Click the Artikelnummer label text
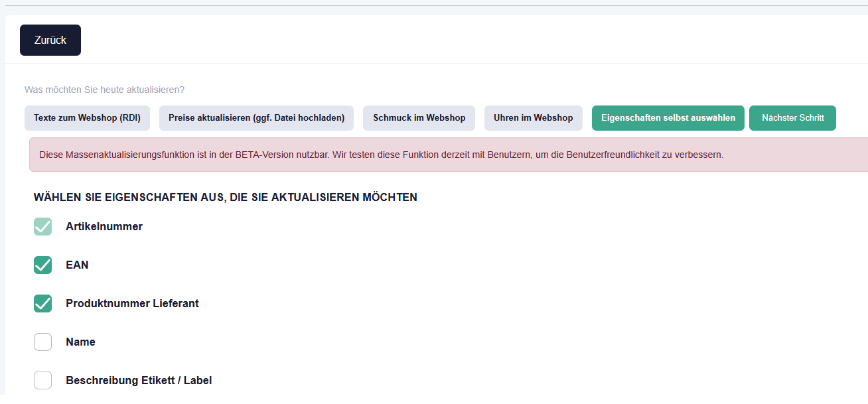 pyautogui.click(x=104, y=227)
